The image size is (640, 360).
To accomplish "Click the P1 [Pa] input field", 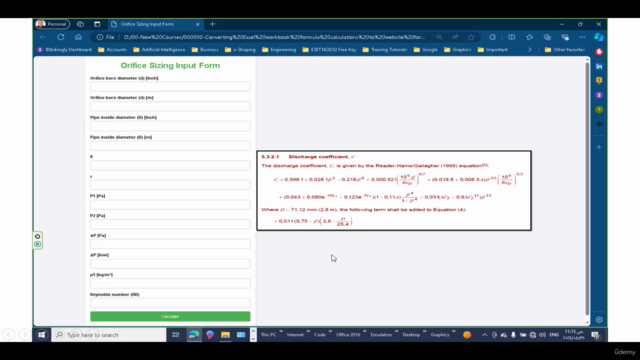I will [170, 204].
